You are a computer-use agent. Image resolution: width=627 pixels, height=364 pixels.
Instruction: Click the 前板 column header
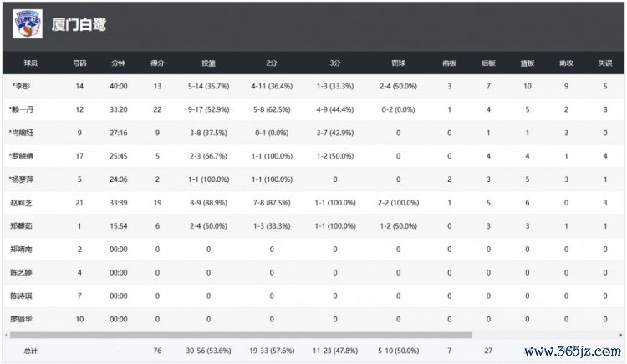449,63
